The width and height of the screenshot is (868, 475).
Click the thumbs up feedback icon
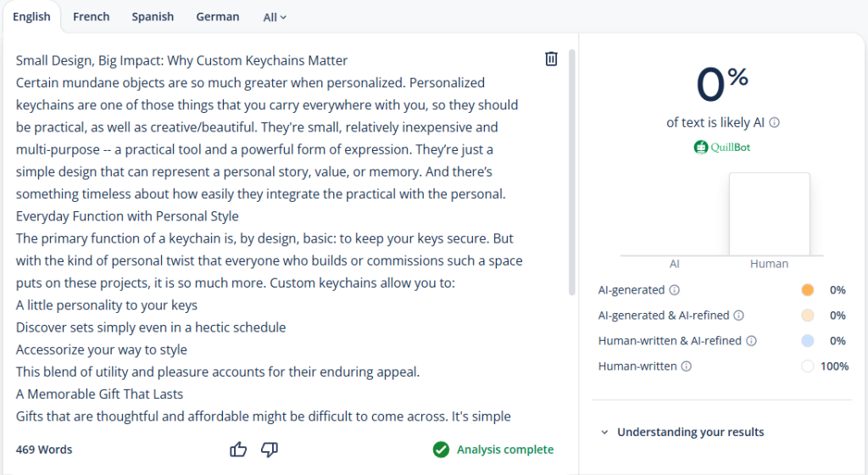[x=238, y=450]
